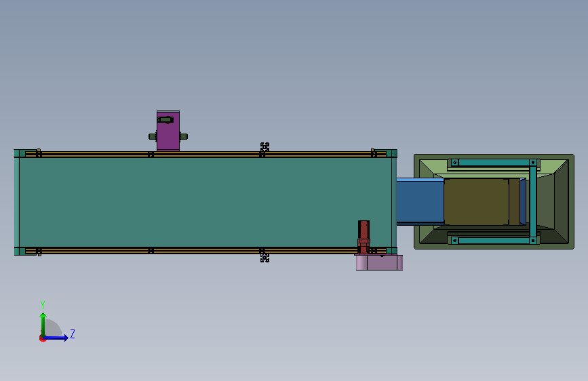Pick the pink mounting block below the conveyor

coord(379,262)
